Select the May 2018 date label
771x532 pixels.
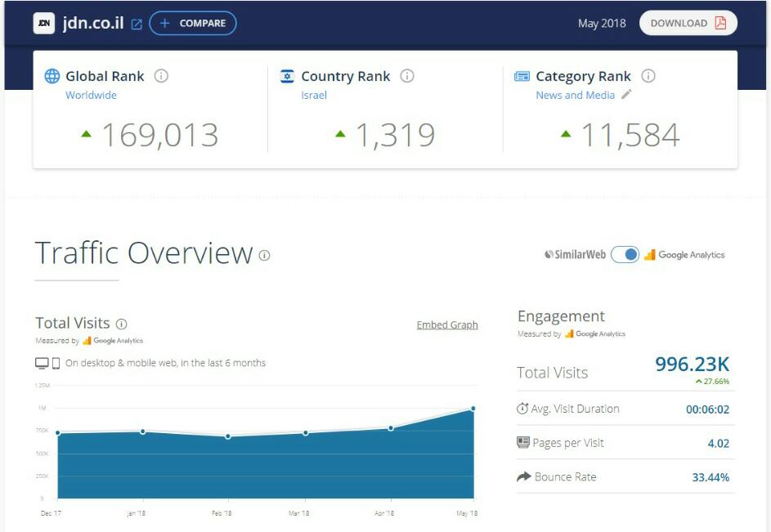602,24
